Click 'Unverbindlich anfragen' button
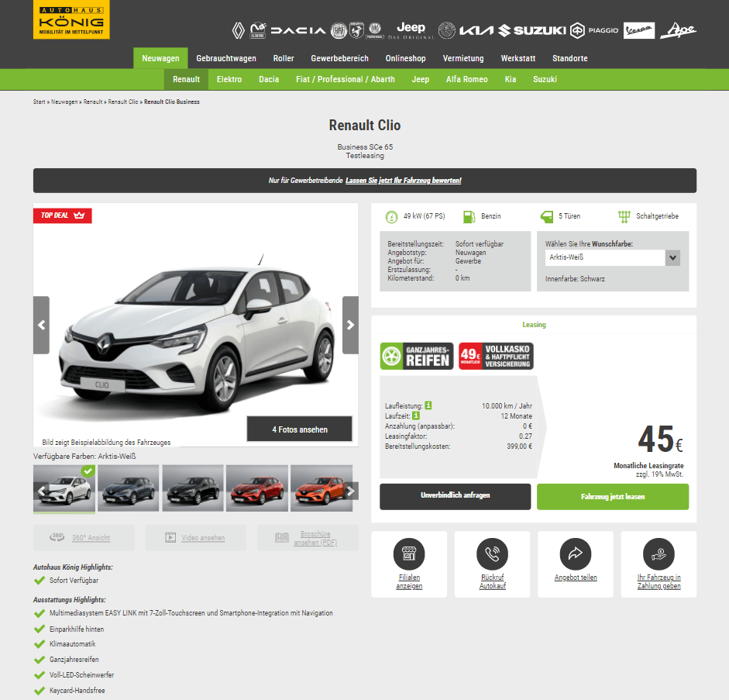 [456, 496]
